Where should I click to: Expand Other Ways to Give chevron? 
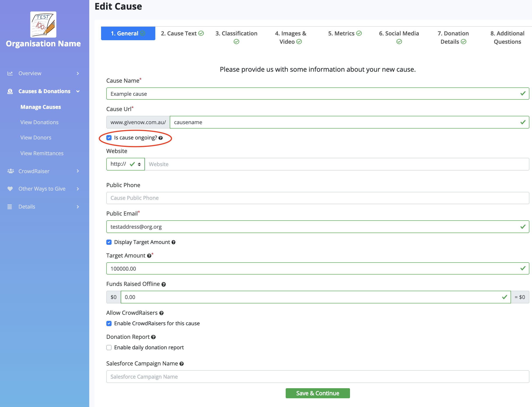(78, 189)
